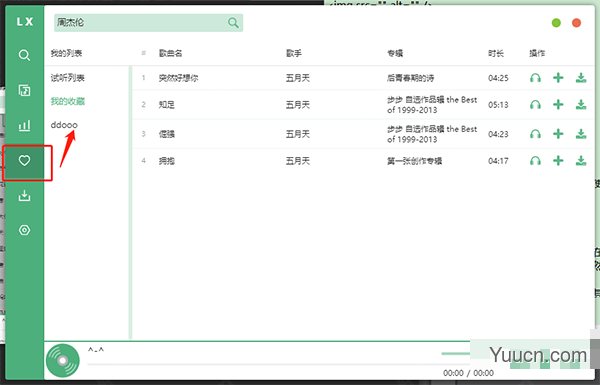Click the 00:00 / 00:00 time display
Image resolution: width=600 pixels, height=385 pixels.
[468, 373]
